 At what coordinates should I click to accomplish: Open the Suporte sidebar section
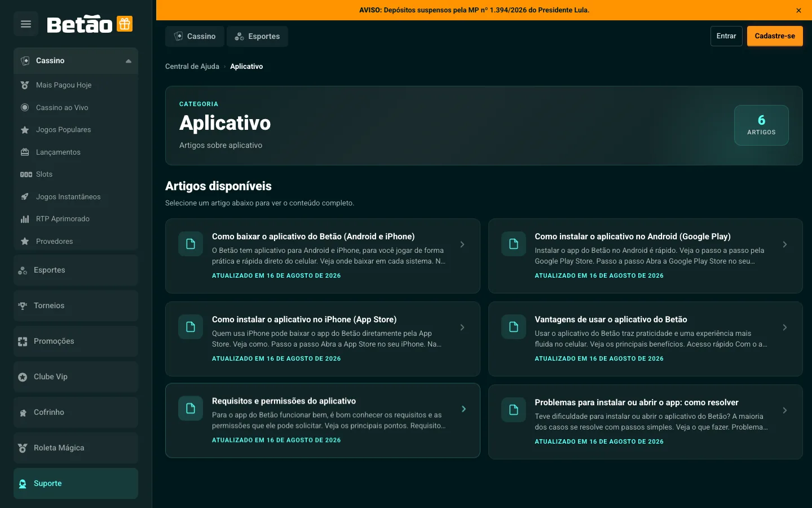(x=76, y=484)
